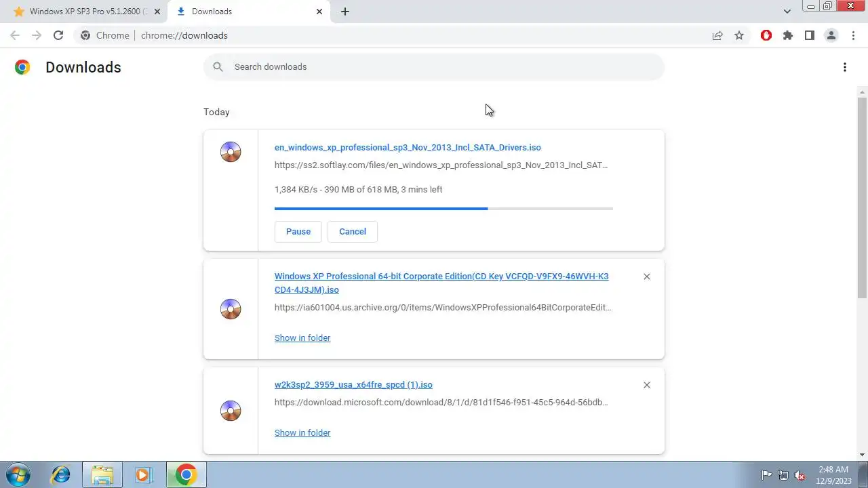Open the Chrome profile avatar
Screen dimensions: 868x488
click(831, 35)
